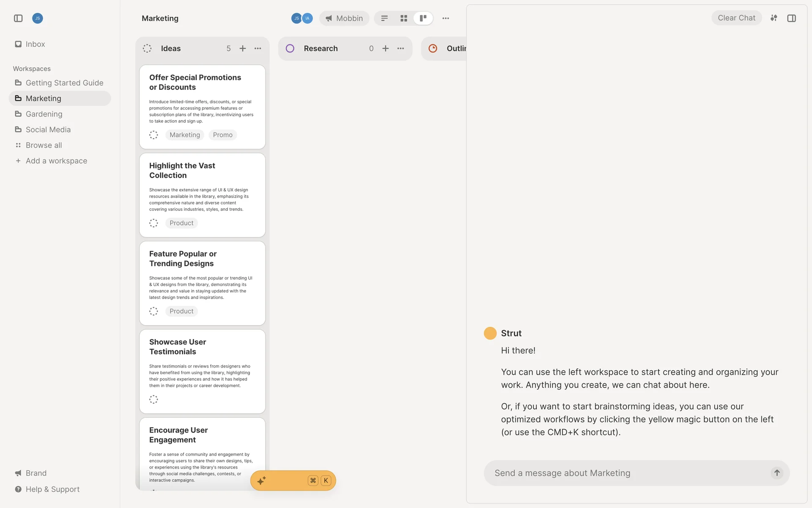Screen dimensions: 812x508
Task: Select the board view layout
Action: pos(423,18)
